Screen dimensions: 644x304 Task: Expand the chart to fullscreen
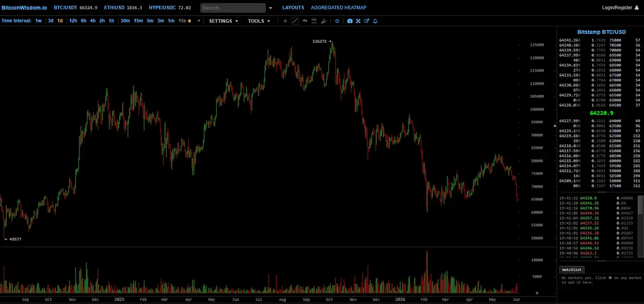tap(358, 21)
